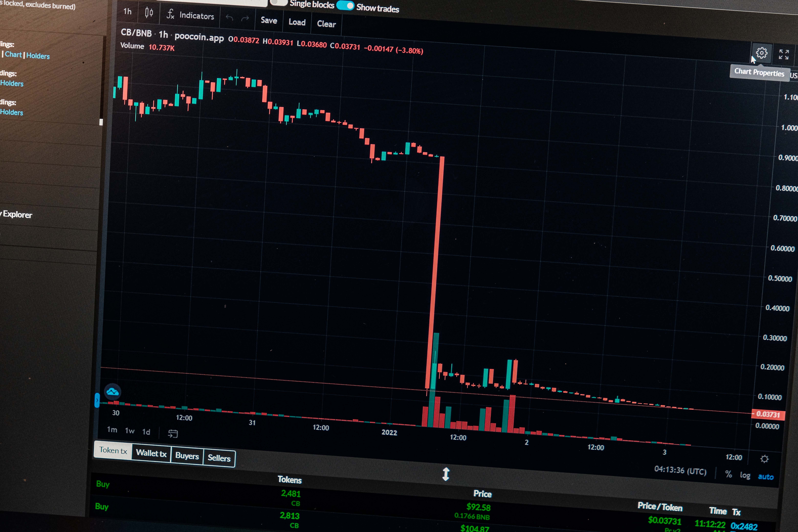The image size is (798, 532).
Task: Switch to the Wallet tx tab
Action: click(x=151, y=453)
